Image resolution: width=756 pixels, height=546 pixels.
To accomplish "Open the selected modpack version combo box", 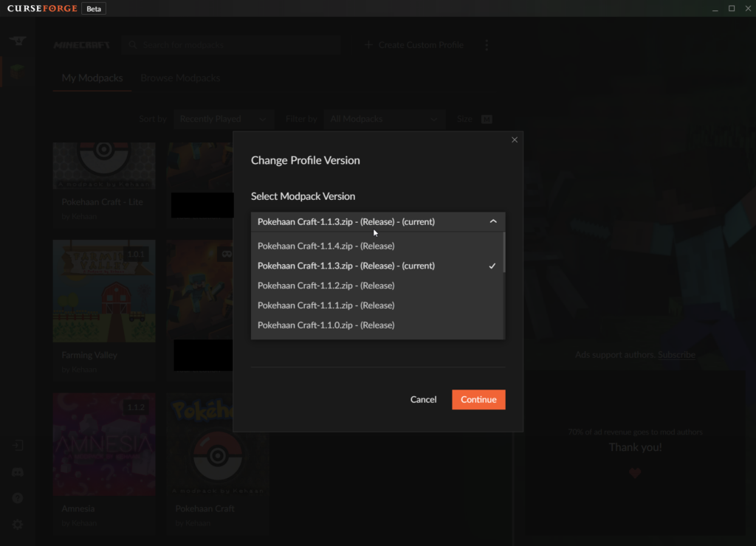I will pos(378,221).
